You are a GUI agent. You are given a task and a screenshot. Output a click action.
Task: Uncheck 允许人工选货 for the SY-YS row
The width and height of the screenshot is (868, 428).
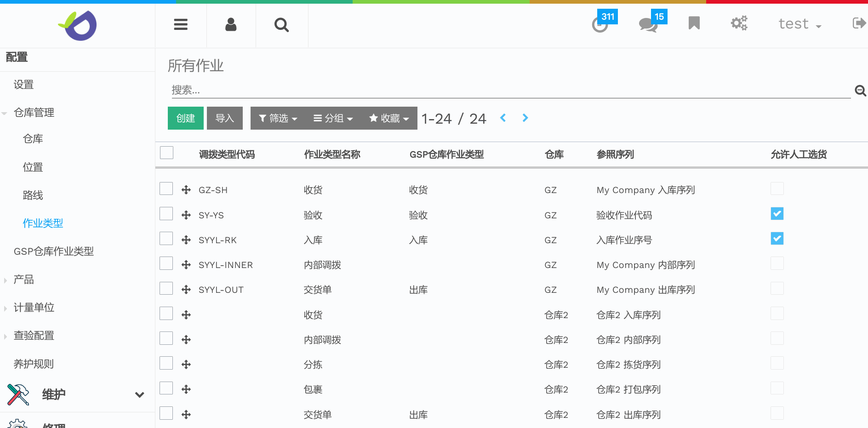777,213
